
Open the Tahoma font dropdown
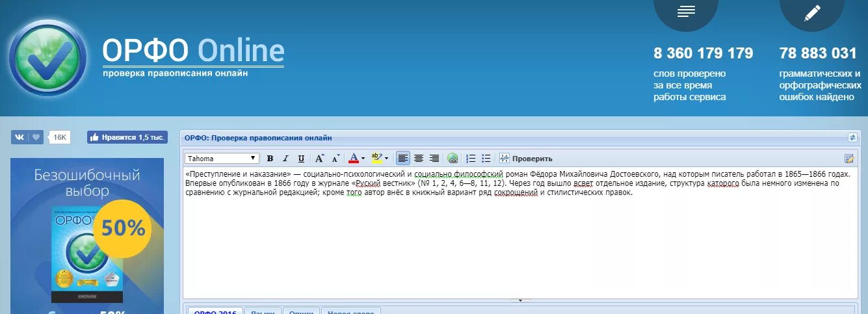click(x=222, y=158)
